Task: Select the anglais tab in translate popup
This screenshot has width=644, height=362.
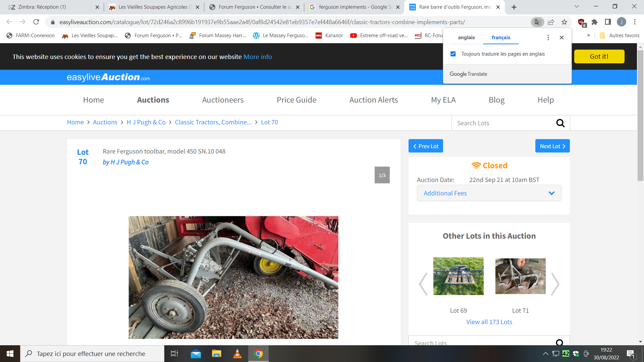Action: 466,38
